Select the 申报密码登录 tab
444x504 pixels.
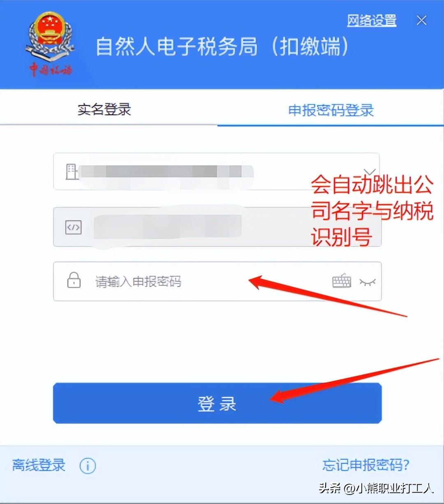point(331,110)
